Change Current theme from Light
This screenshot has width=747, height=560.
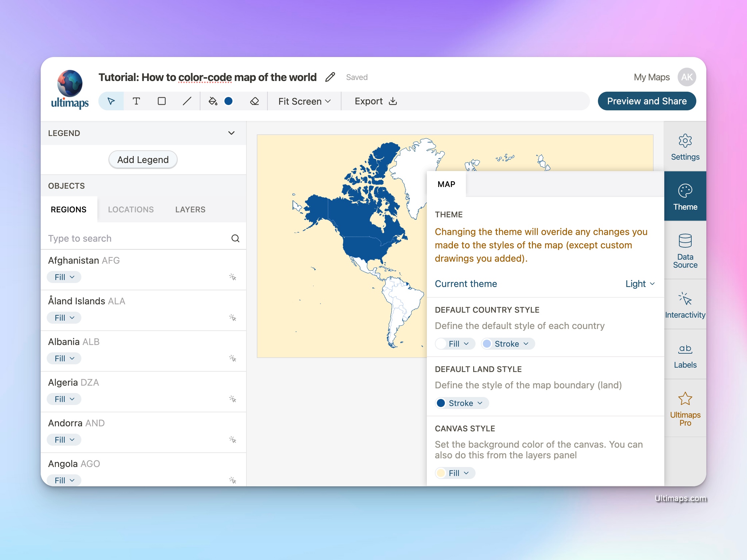[x=639, y=284]
